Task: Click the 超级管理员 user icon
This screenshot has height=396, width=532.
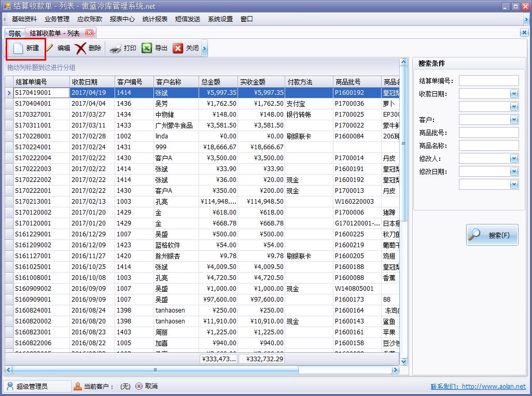Action: click(x=10, y=386)
